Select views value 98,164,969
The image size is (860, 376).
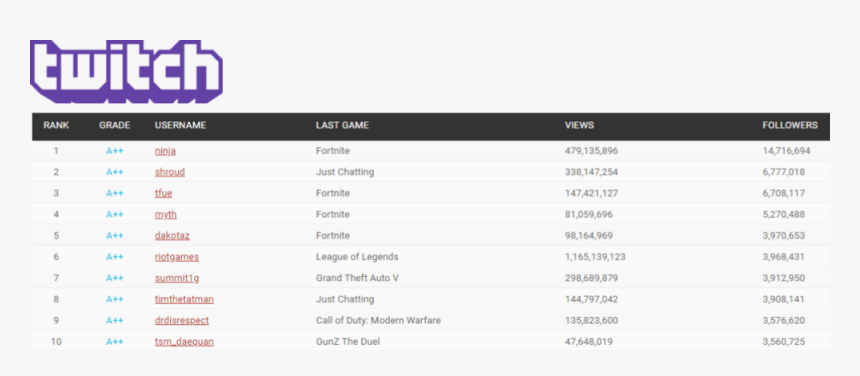pyautogui.click(x=589, y=236)
